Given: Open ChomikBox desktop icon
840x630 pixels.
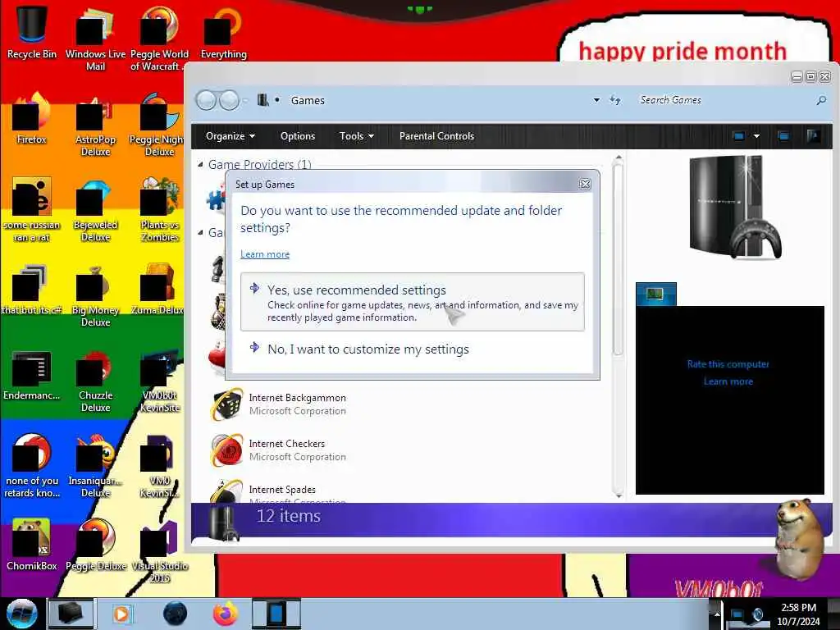Looking at the screenshot, I should pos(31,545).
